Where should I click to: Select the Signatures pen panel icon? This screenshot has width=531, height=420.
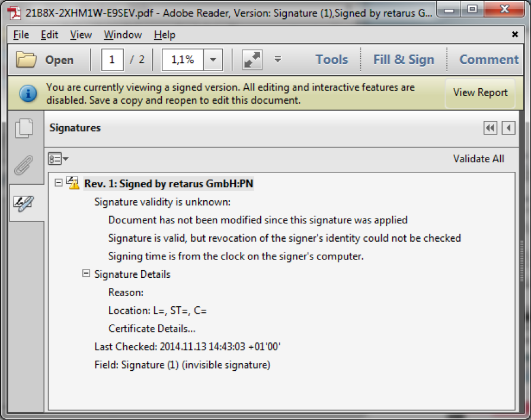[x=24, y=204]
